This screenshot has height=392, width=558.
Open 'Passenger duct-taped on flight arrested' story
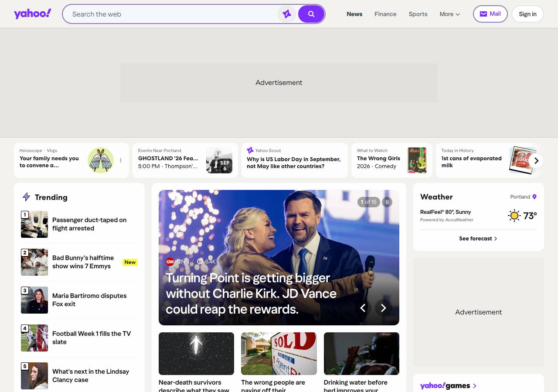coord(89,224)
